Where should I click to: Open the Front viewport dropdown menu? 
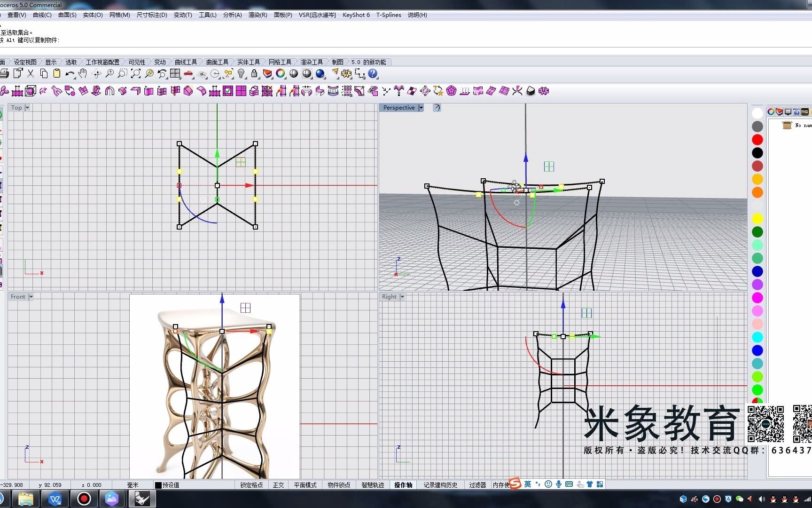click(31, 296)
